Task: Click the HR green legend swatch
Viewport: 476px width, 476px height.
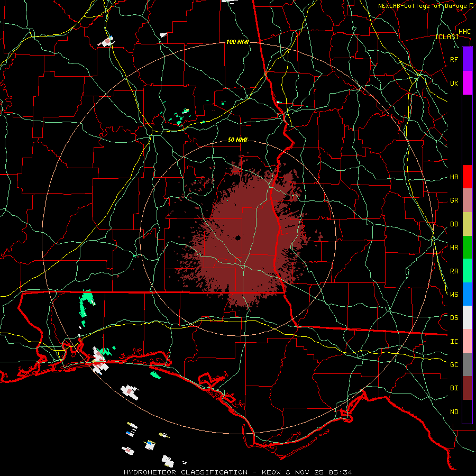Action: click(467, 247)
